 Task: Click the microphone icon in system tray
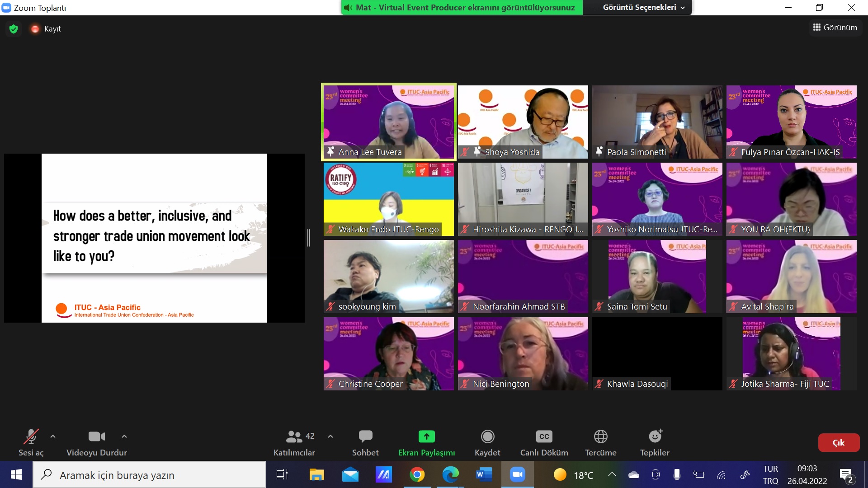(677, 474)
